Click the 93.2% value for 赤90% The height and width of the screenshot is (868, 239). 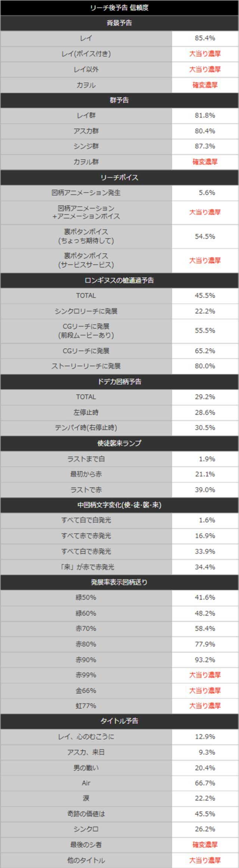point(205,660)
